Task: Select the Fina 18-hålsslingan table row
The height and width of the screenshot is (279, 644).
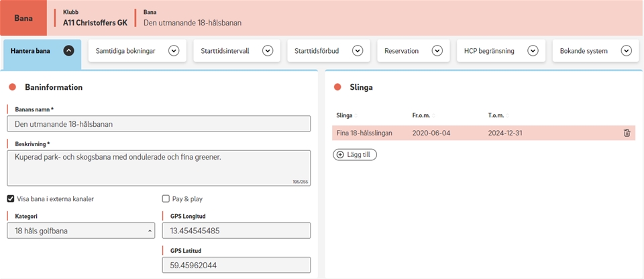Action: (484, 133)
